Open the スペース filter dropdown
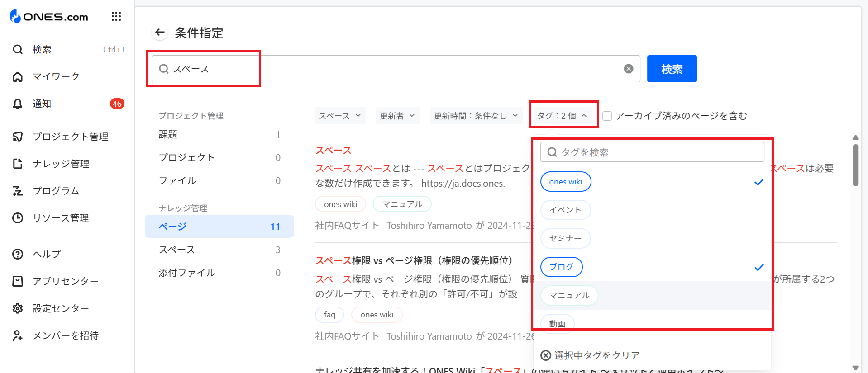868x373 pixels. [x=340, y=116]
